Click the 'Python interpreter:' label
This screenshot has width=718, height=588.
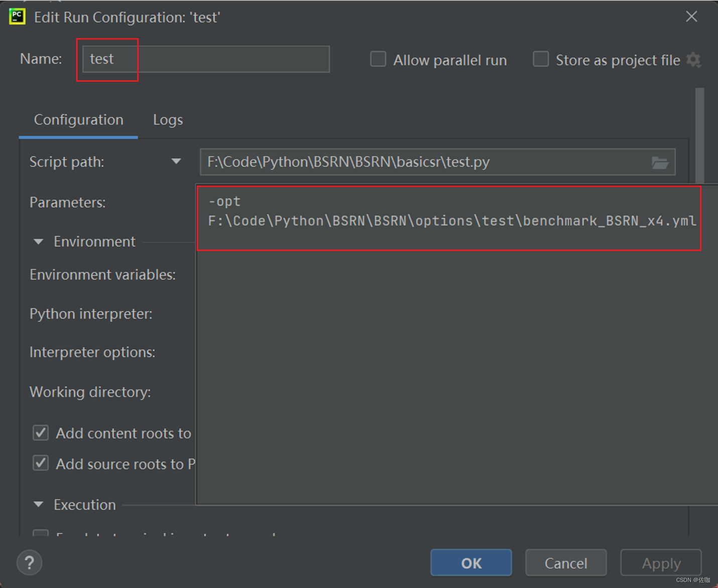coord(91,314)
